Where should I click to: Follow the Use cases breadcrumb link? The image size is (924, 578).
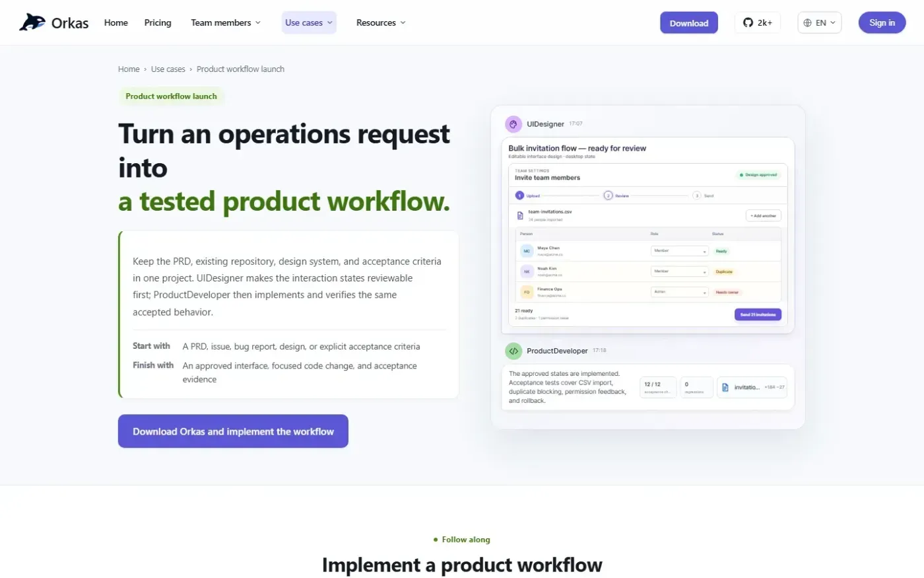168,69
